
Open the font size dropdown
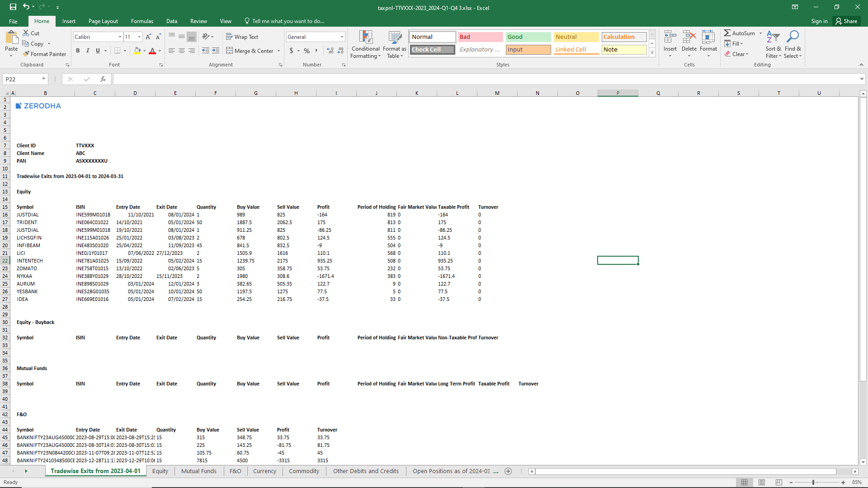[140, 37]
